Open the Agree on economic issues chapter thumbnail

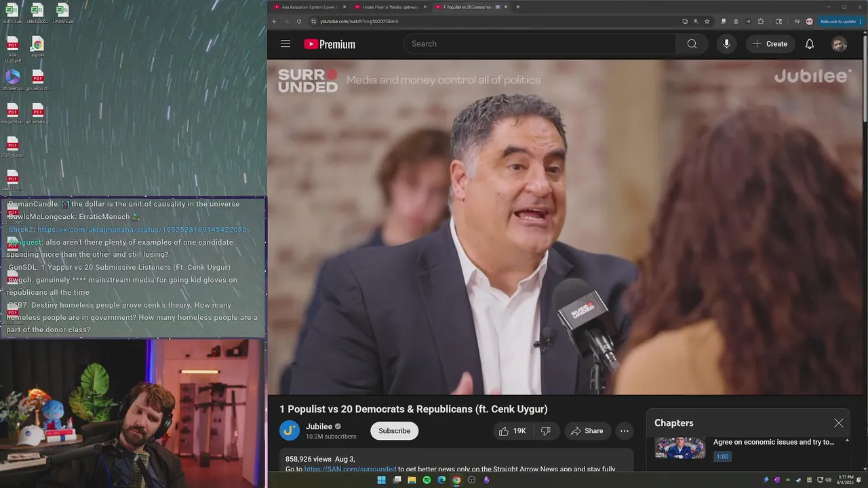point(680,448)
